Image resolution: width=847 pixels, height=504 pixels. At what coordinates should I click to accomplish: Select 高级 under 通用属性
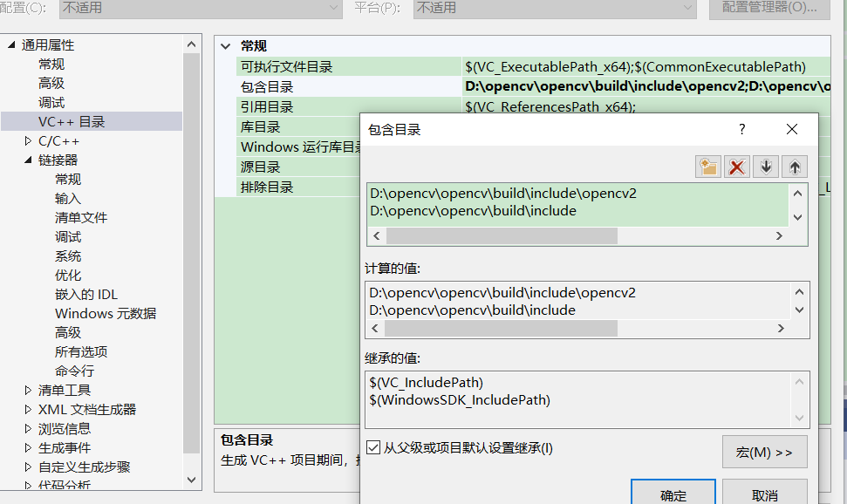[x=51, y=83]
